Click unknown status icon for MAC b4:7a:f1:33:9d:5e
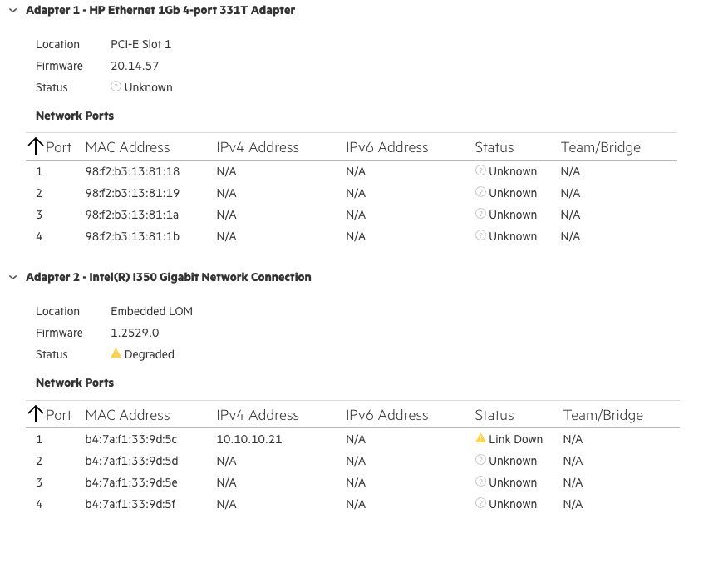The height and width of the screenshot is (578, 728). click(x=480, y=482)
